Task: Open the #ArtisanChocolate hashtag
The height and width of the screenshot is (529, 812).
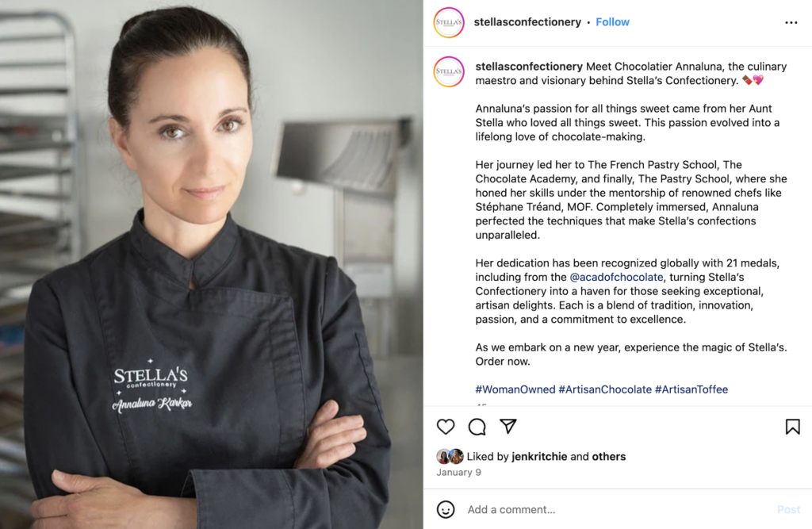Action: point(605,389)
